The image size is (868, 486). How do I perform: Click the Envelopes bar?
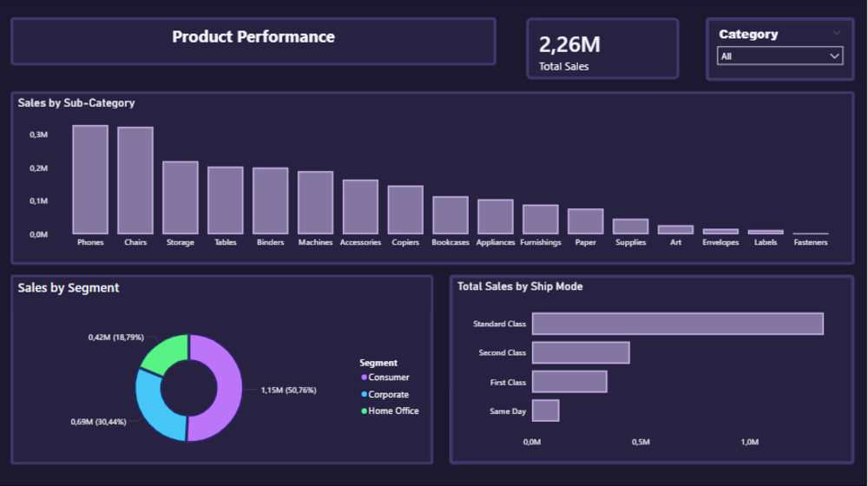pyautogui.click(x=720, y=231)
